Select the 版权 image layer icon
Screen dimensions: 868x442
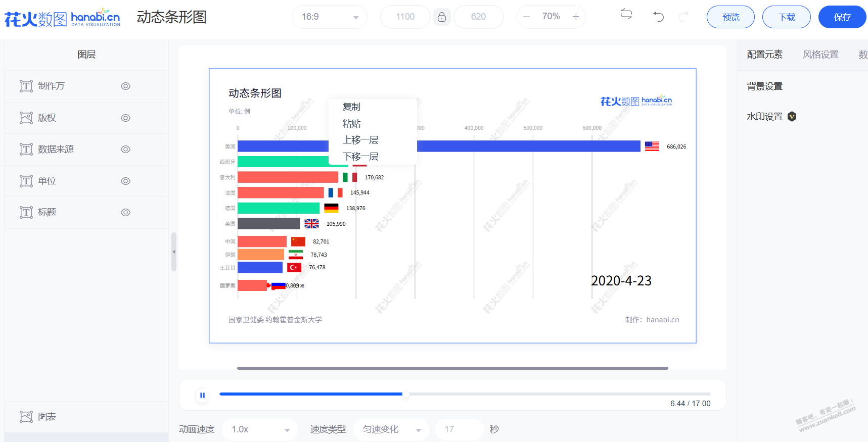[26, 118]
